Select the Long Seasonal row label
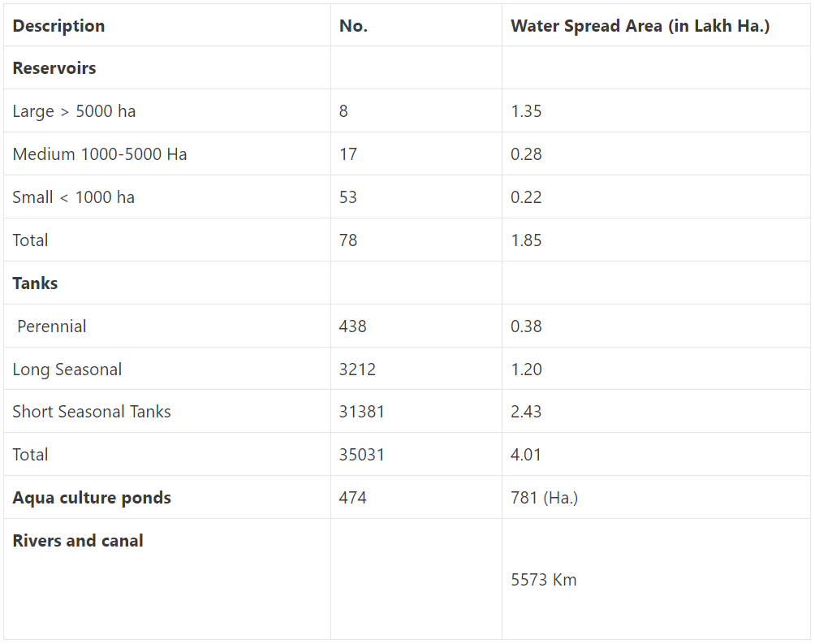This screenshot has width=815, height=644. tap(67, 370)
